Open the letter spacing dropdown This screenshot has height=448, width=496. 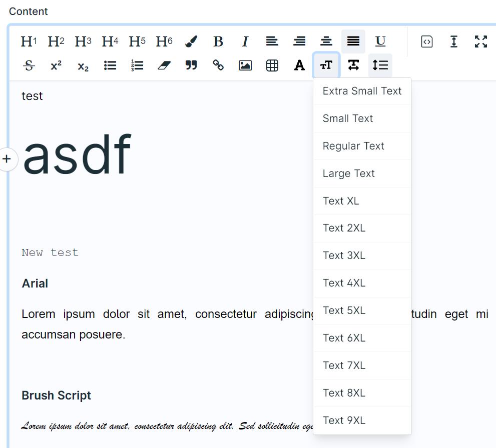click(x=353, y=65)
